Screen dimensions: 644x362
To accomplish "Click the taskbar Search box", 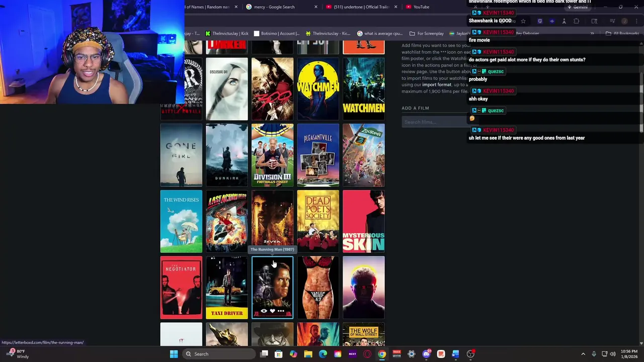I will pos(219,354).
